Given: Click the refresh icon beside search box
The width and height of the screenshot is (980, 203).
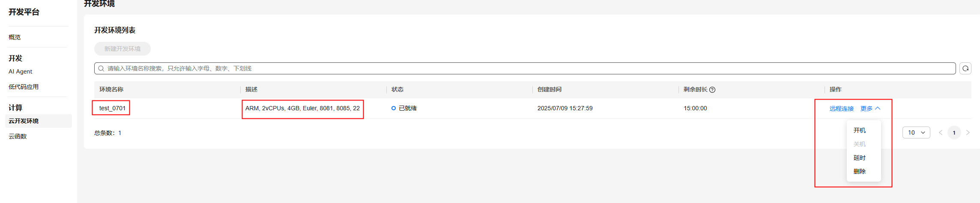Looking at the screenshot, I should (x=965, y=68).
